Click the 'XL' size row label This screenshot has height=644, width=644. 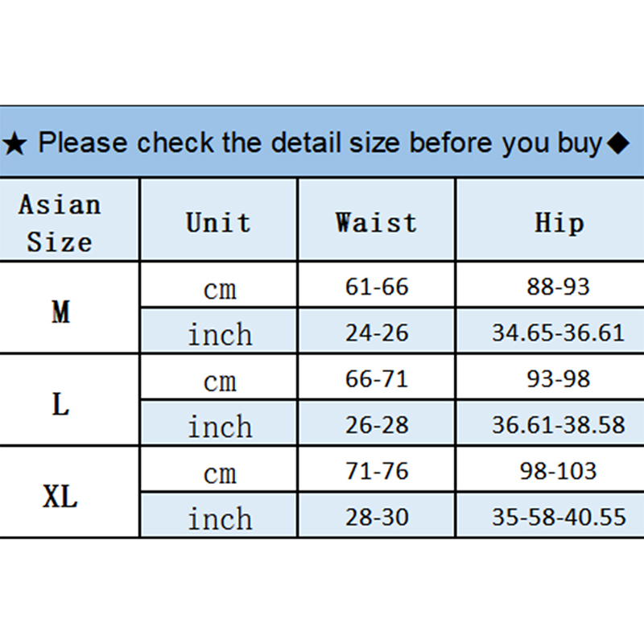pyautogui.click(x=61, y=497)
